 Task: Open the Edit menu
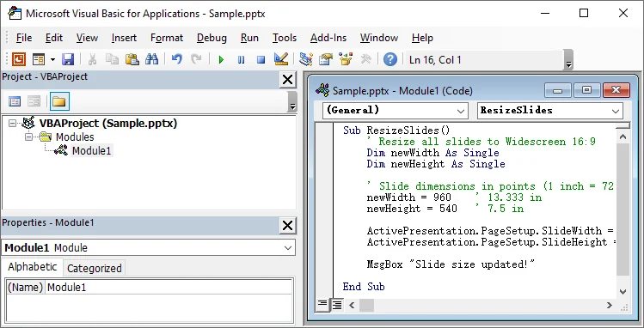[54, 38]
